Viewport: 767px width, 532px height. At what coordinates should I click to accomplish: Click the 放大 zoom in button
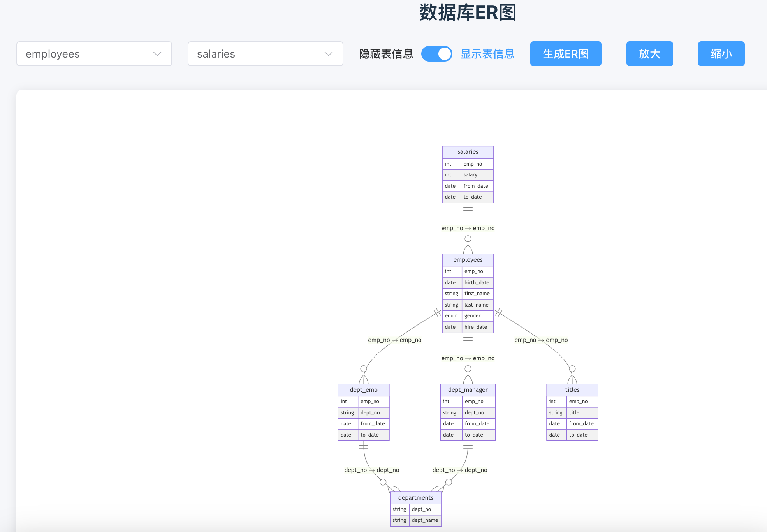coord(649,54)
